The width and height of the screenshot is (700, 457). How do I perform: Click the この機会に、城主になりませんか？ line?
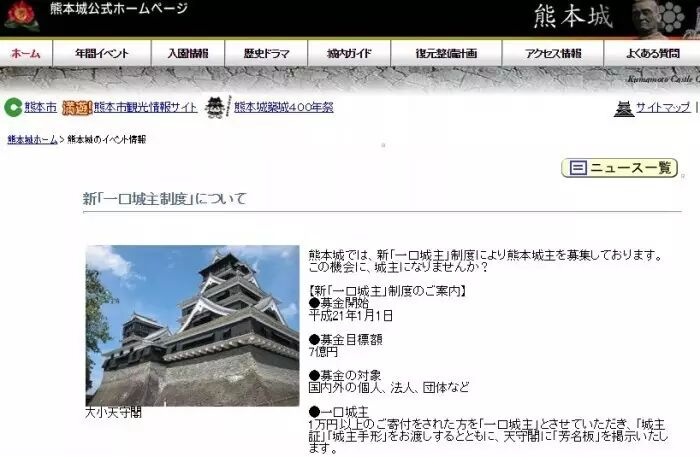(x=398, y=267)
